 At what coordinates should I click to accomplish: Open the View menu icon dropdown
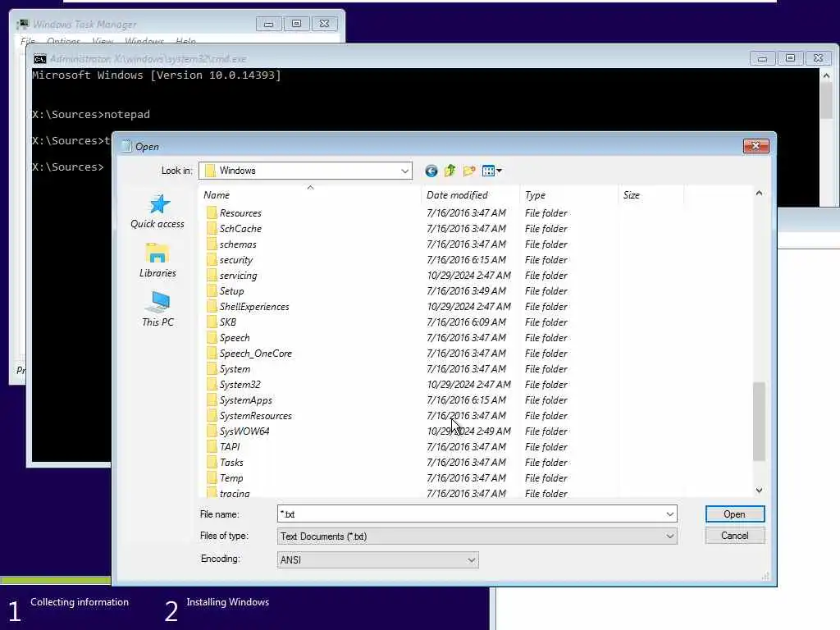(x=492, y=171)
